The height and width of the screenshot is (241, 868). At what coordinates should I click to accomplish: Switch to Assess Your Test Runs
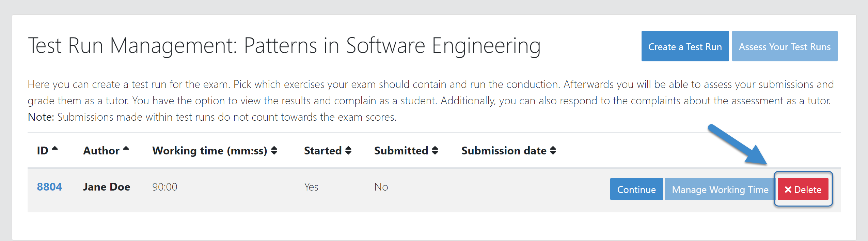(785, 46)
